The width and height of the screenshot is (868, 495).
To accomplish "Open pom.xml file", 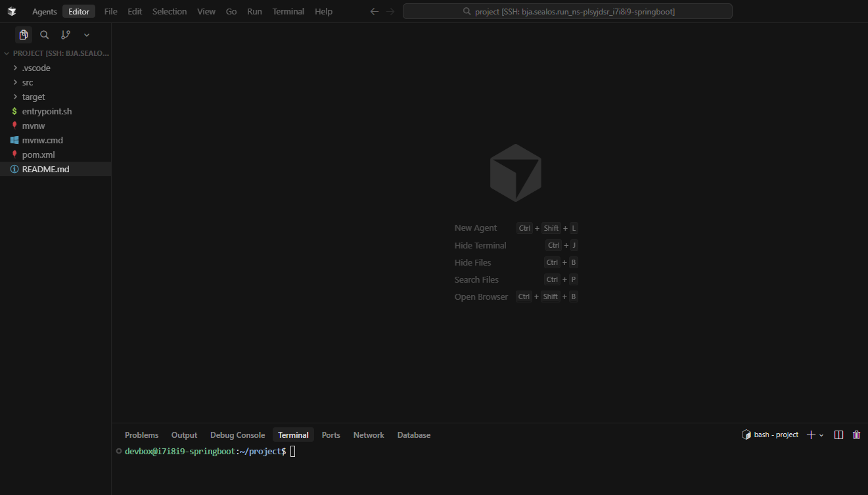I will [x=56, y=154].
